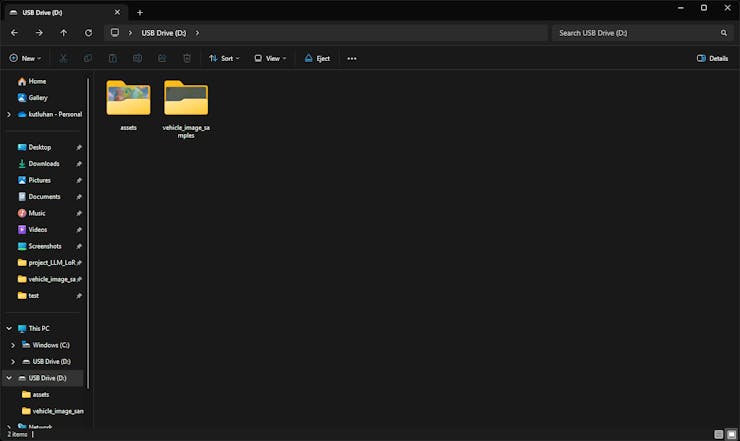Viewport: 740px width, 441px height.
Task: Go up one folder level
Action: click(64, 33)
